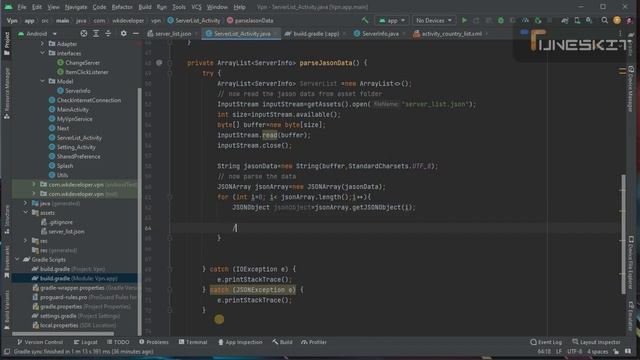Click the intention lightbulb in editor

219,319
